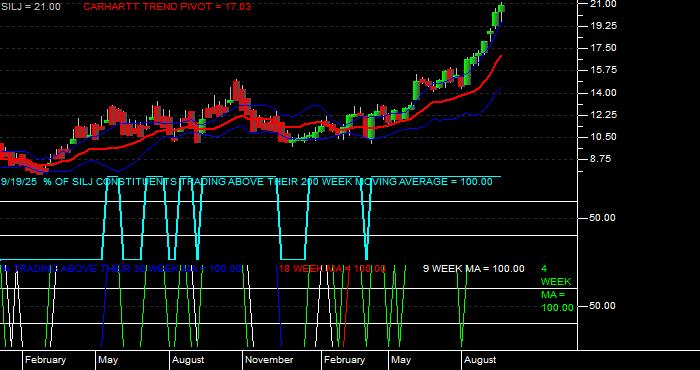Select the CARHARTT TREND PIVOT = 17.03 label

coord(167,7)
